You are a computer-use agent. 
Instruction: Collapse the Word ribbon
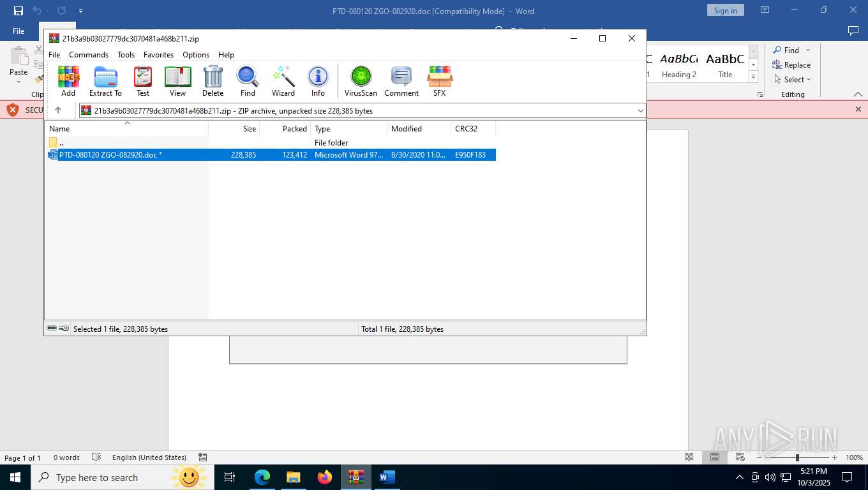(x=858, y=94)
